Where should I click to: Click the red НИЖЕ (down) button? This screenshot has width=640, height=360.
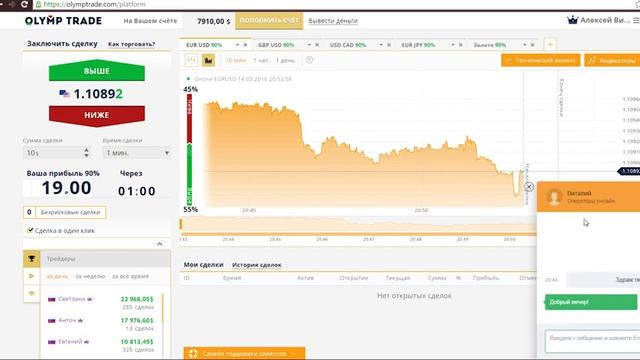[x=97, y=116]
